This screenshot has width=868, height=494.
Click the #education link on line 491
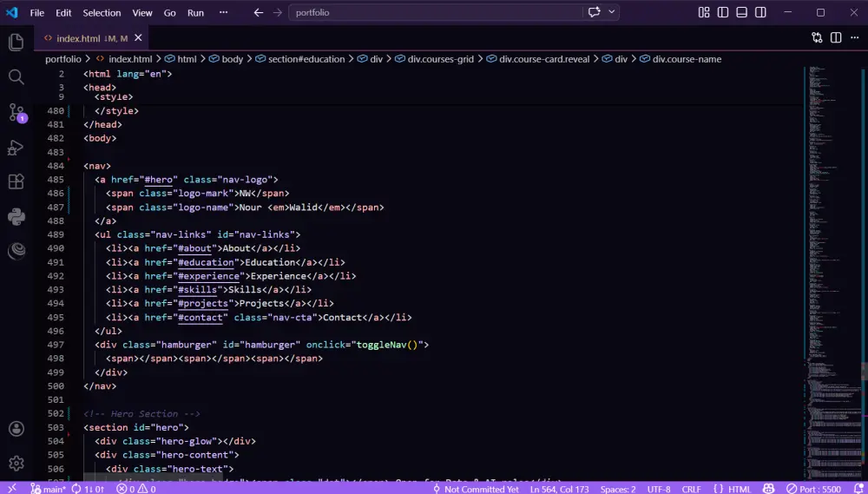[206, 262]
